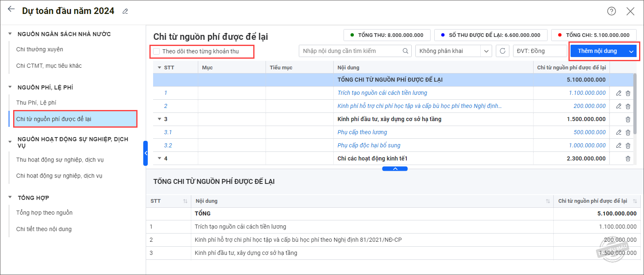Collapse the Nguồn ngân sách nhà nước section
The height and width of the screenshot is (275, 644).
(10, 34)
